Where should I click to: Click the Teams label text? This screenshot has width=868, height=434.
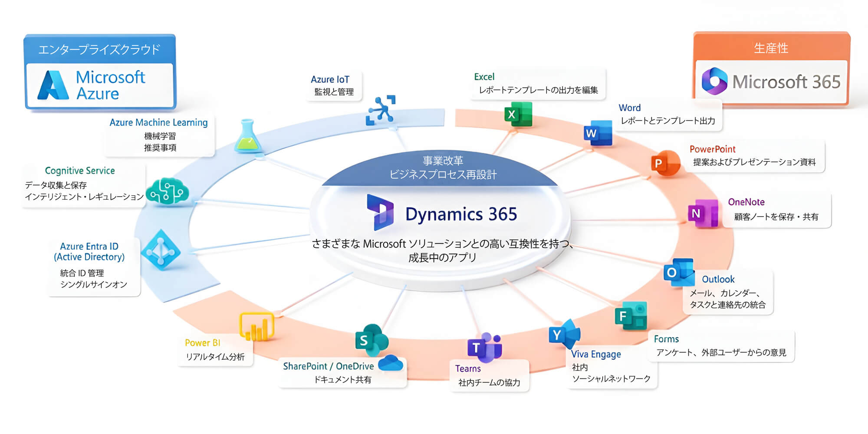(468, 368)
